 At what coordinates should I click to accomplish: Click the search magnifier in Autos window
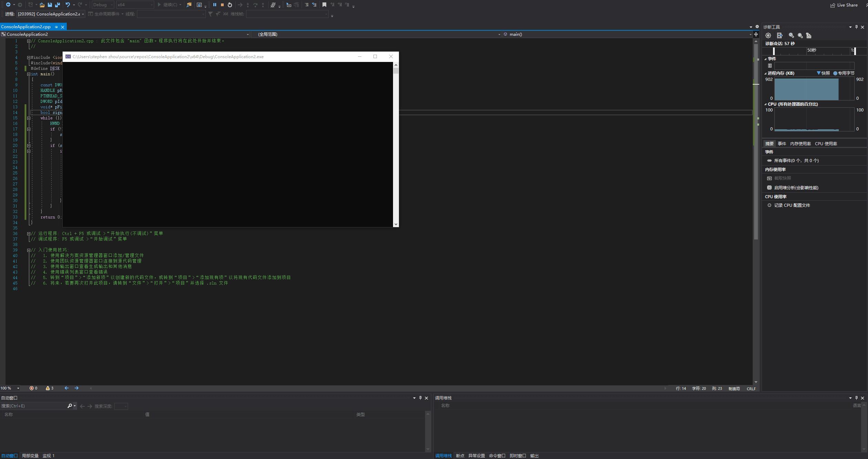click(70, 406)
